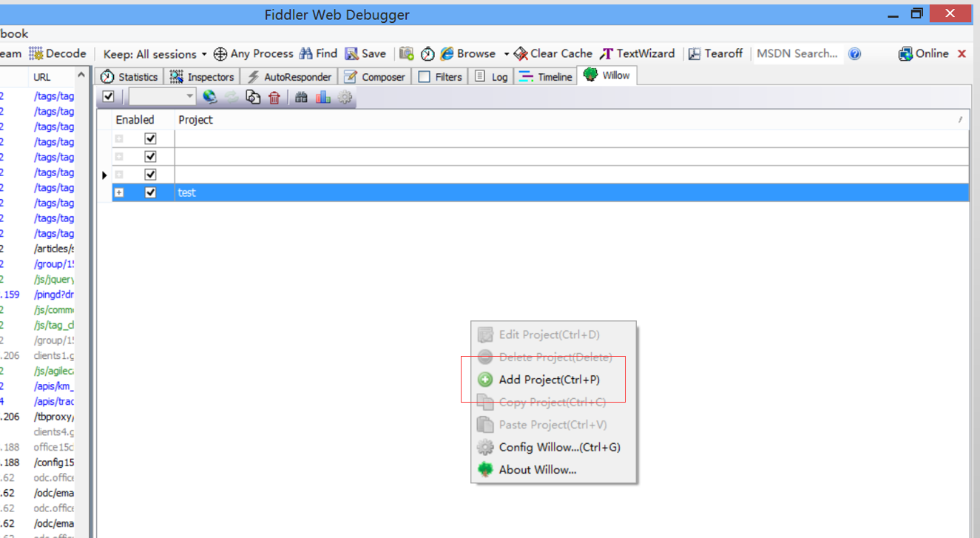Uncheck the Enabled checkbox for test project
The width and height of the screenshot is (980, 538).
(x=150, y=192)
